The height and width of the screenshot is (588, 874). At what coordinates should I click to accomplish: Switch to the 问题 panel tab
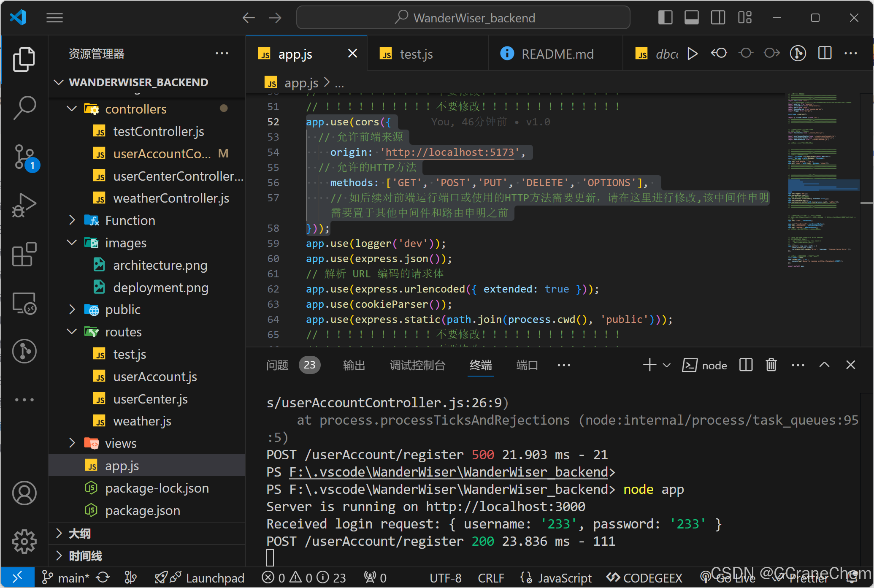pos(277,365)
